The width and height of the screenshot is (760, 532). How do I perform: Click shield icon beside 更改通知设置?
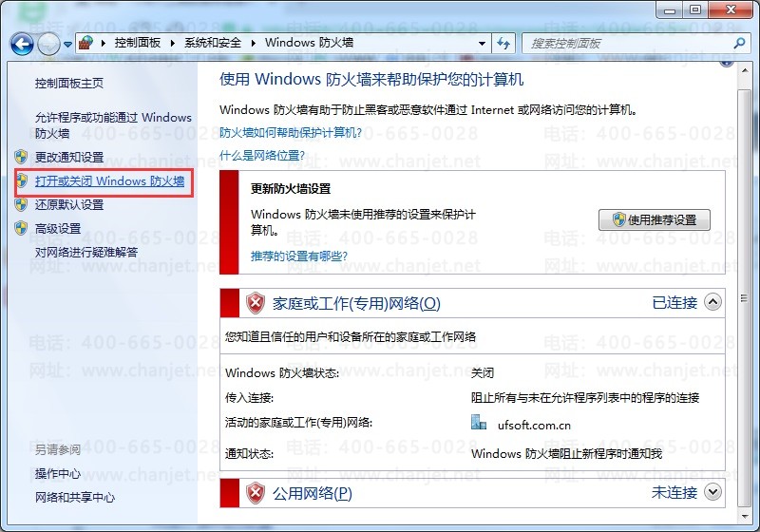pos(21,157)
